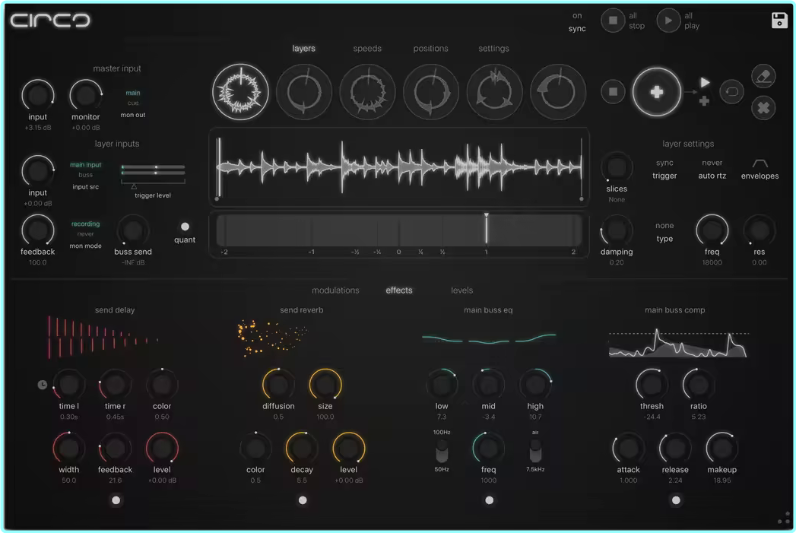Open the speeds tab

click(367, 48)
